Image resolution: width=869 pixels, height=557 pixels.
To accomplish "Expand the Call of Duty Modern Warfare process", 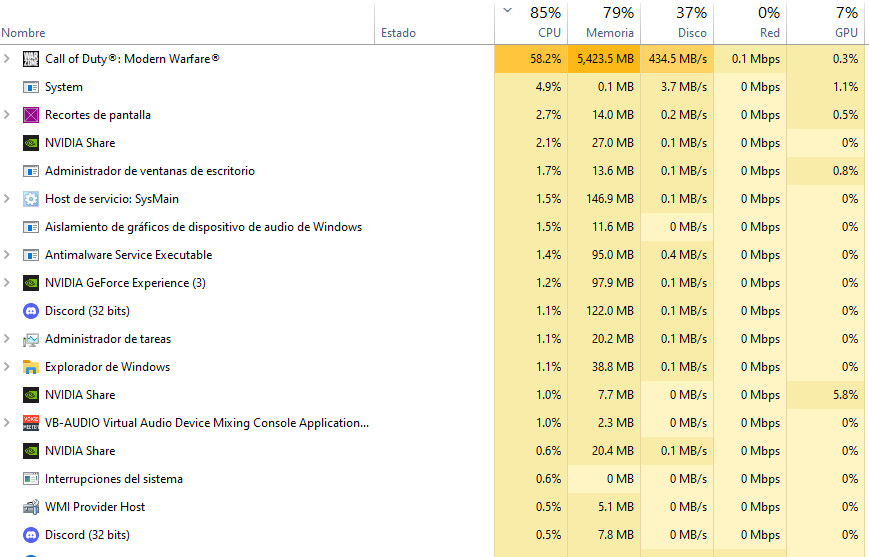I will point(7,58).
